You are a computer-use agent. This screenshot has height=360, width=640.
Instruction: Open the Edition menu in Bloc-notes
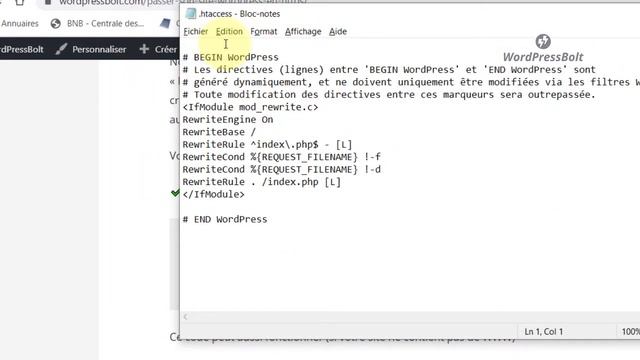(x=229, y=31)
